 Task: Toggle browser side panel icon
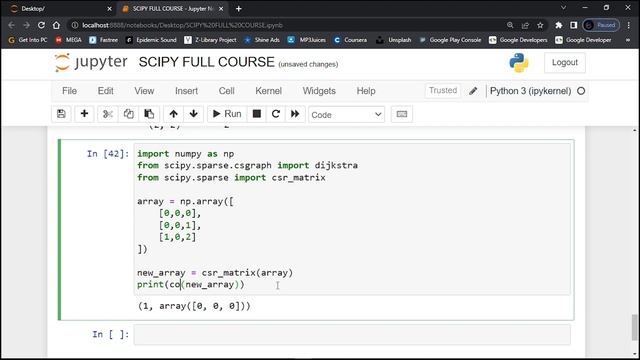tap(573, 25)
